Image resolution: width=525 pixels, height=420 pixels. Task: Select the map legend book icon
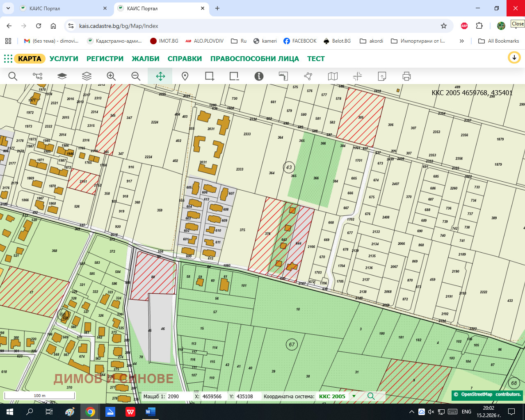click(332, 76)
